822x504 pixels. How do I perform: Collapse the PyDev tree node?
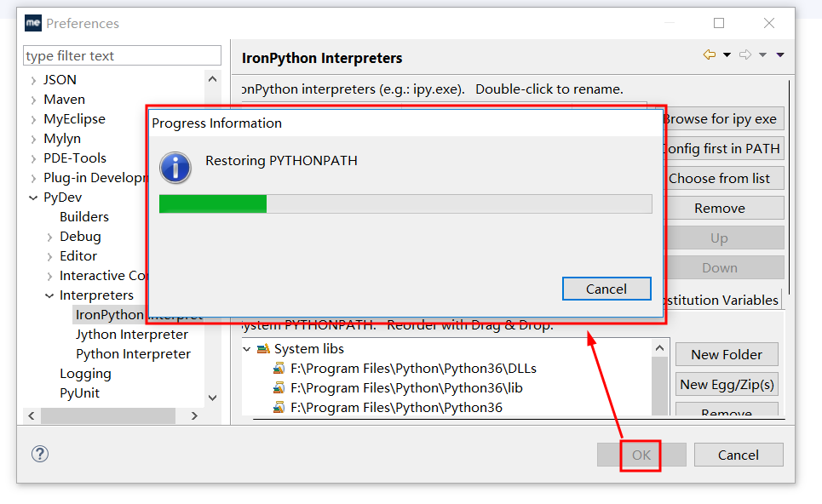(33, 198)
